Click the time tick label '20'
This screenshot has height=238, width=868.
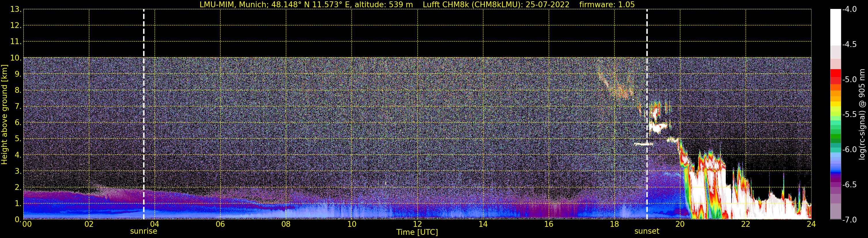[680, 224]
